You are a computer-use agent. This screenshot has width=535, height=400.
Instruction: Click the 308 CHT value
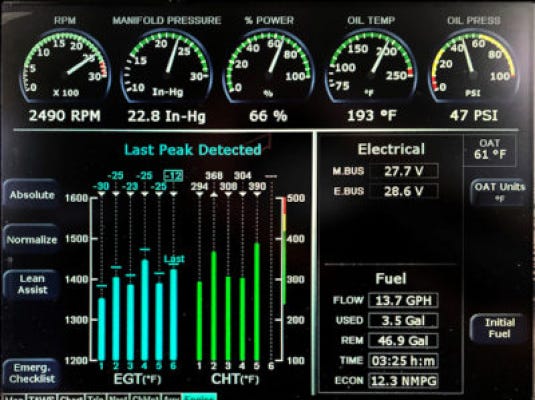pos(228,186)
